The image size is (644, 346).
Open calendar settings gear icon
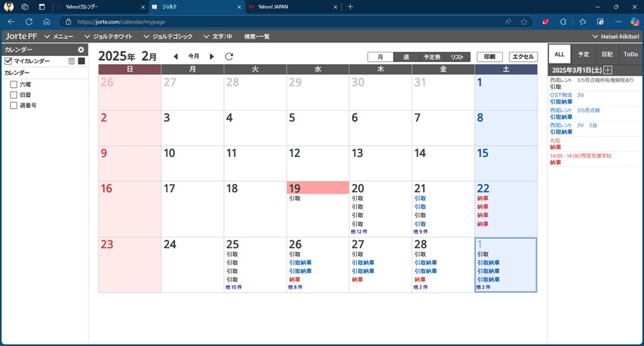pyautogui.click(x=81, y=50)
